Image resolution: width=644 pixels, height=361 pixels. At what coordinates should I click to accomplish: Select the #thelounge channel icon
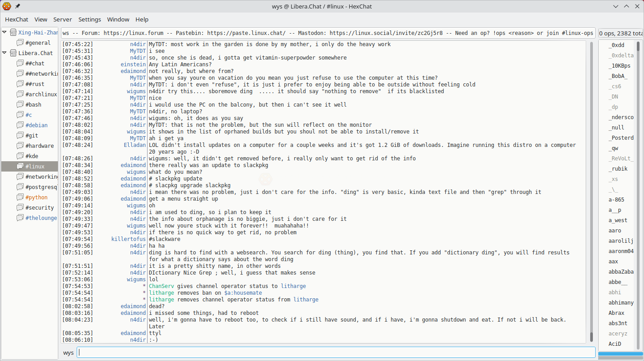pos(20,218)
